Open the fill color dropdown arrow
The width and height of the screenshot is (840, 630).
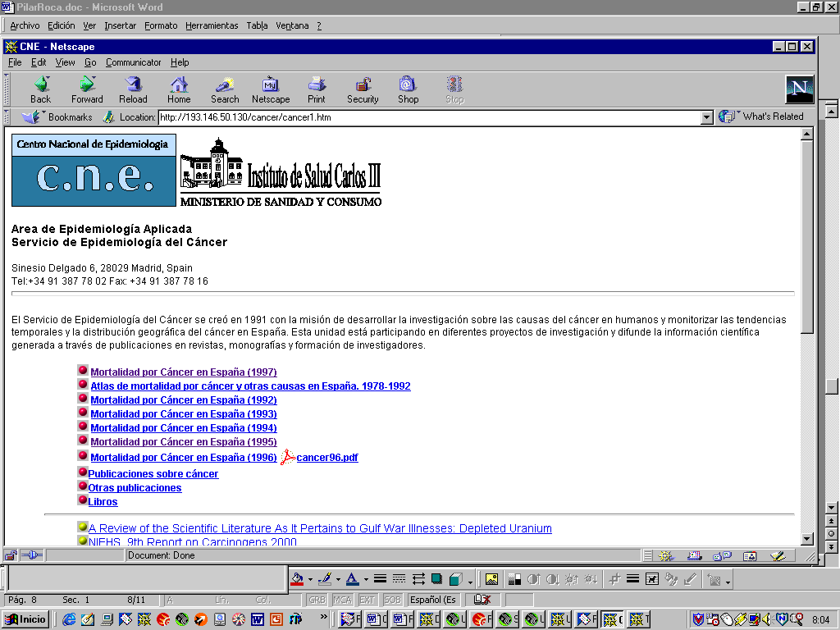click(x=310, y=579)
